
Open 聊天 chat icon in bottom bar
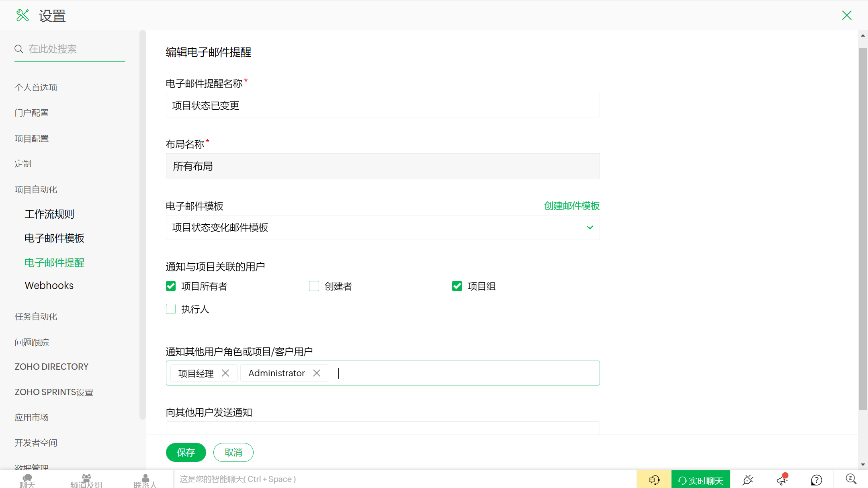pos(27,480)
